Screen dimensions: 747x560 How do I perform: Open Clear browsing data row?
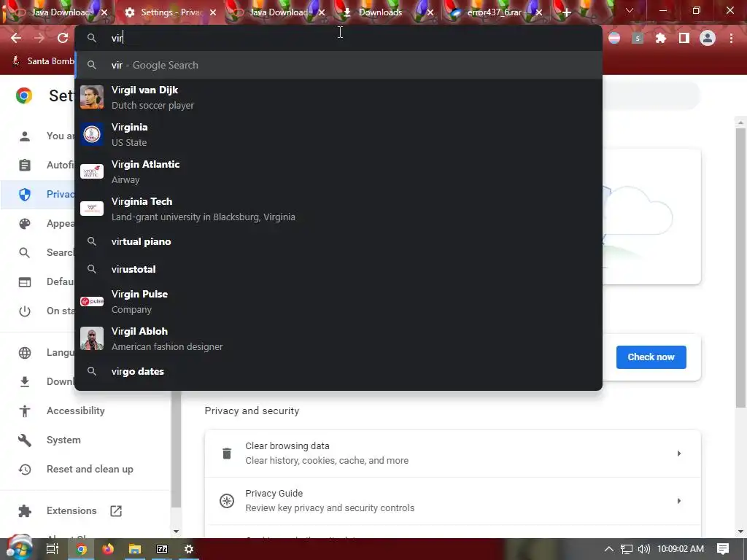452,454
